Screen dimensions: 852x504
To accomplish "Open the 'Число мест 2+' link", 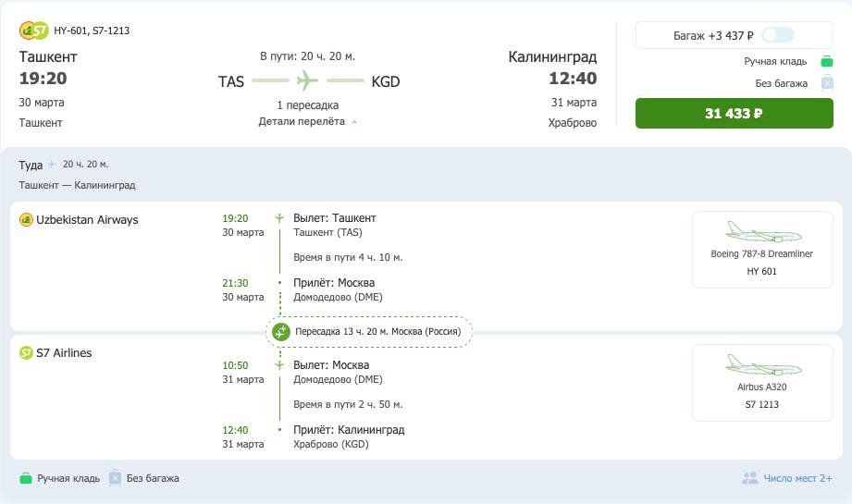I will 797,478.
